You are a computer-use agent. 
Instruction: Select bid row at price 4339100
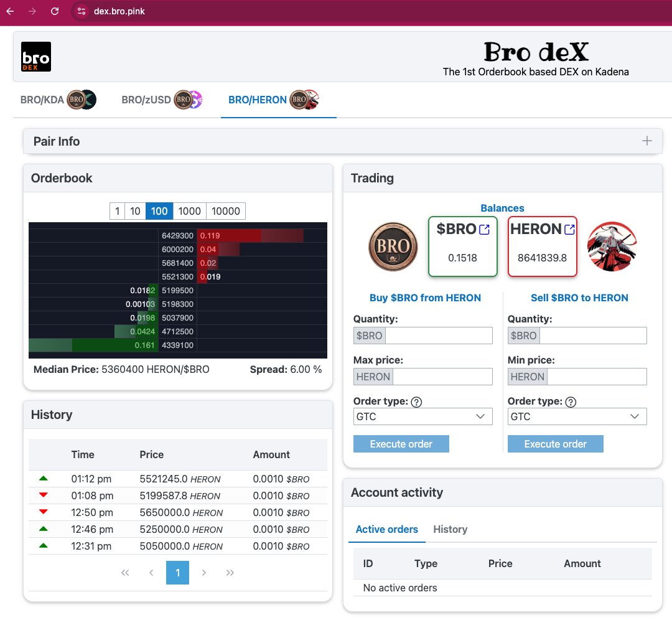click(x=178, y=345)
